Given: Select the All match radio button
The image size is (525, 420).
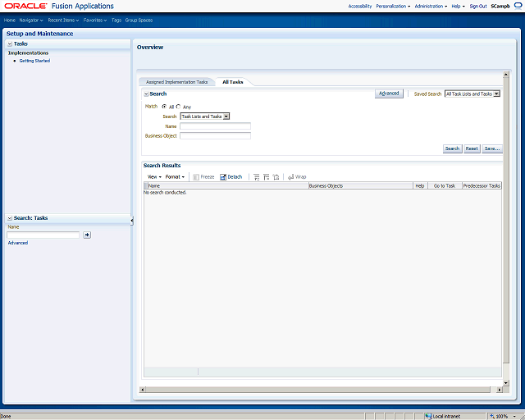Looking at the screenshot, I should coord(164,107).
